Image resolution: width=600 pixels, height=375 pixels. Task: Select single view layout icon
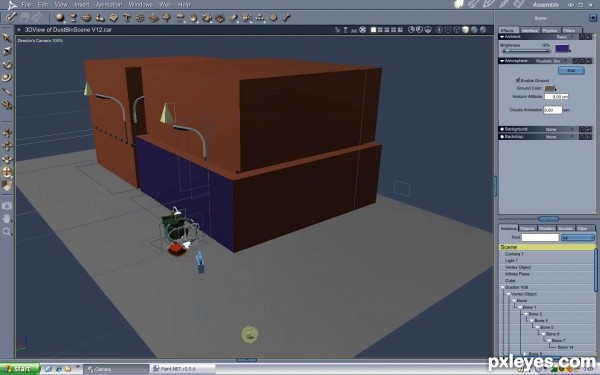373,29
